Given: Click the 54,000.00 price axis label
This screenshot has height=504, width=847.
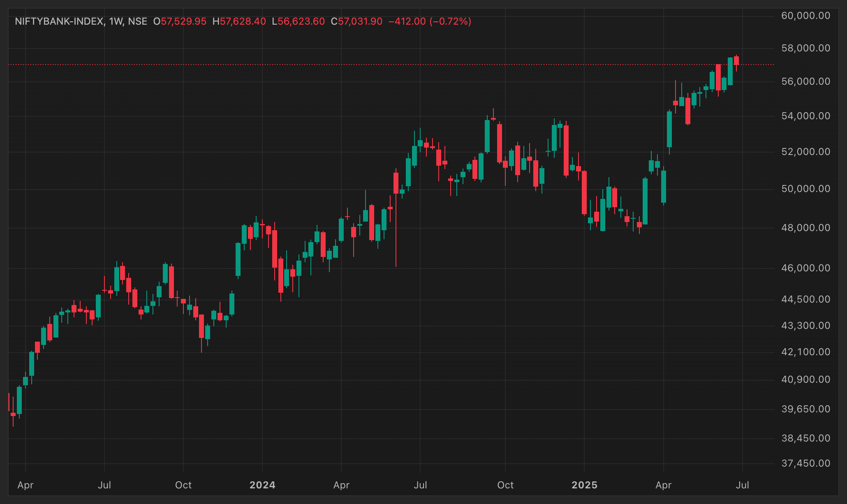Looking at the screenshot, I should click(805, 116).
